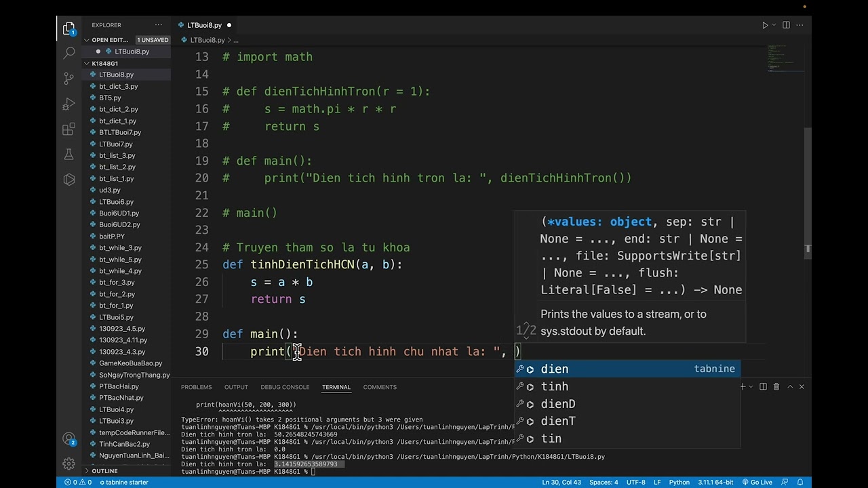
Task: Open baitP.PY in explorer
Action: [x=112, y=236]
